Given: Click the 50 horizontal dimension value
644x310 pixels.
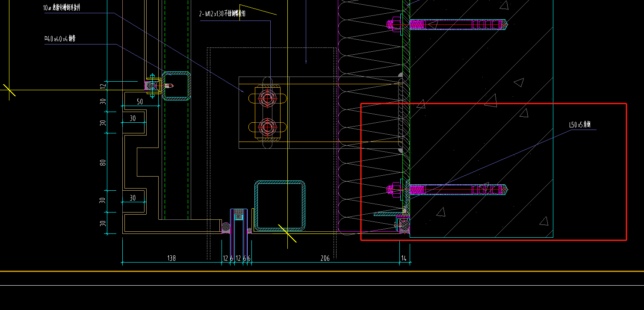Looking at the screenshot, I should click(x=140, y=102).
